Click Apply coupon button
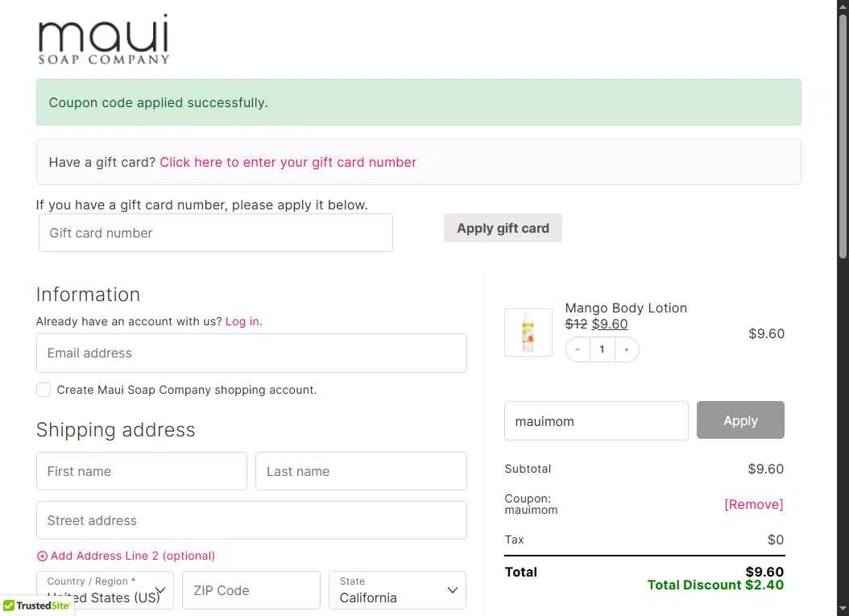This screenshot has width=849, height=616. 740,420
